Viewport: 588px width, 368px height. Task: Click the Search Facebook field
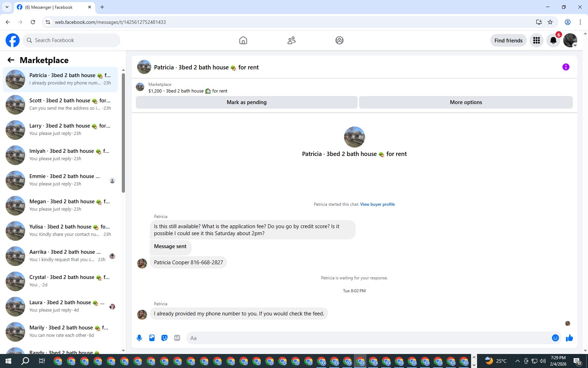tap(71, 40)
